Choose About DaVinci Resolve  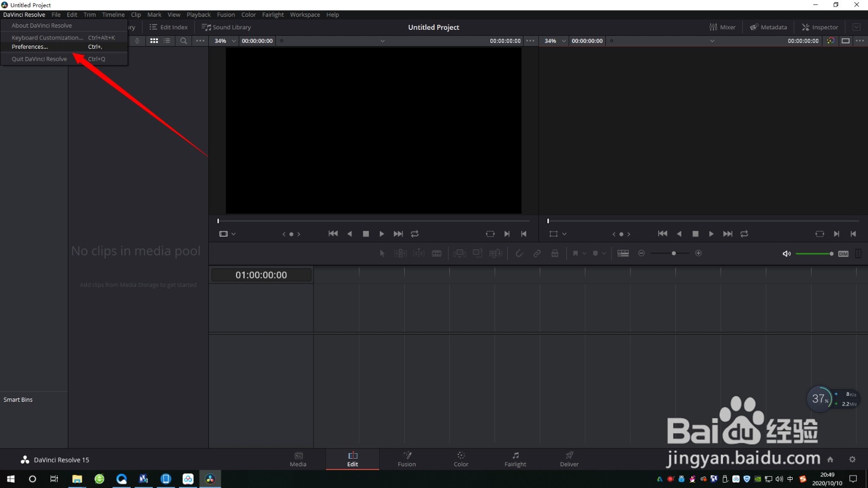coord(64,25)
